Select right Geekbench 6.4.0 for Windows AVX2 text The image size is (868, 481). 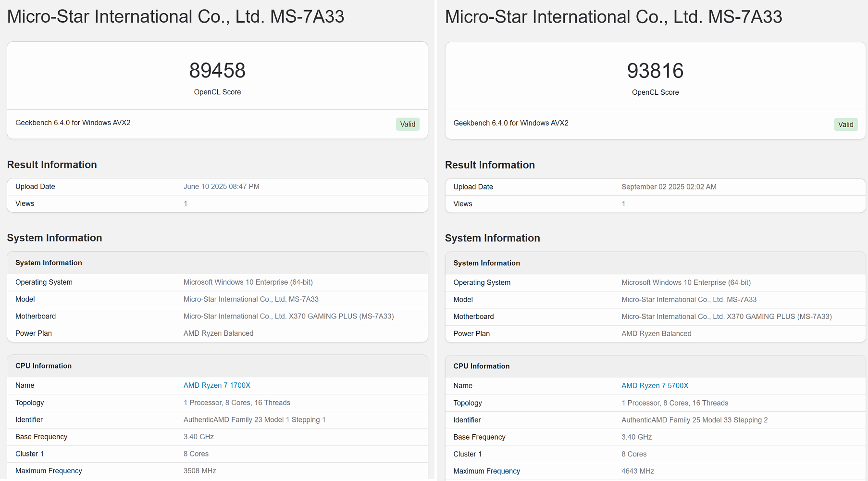511,123
